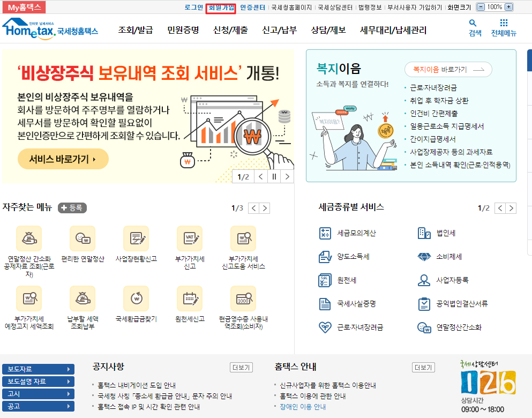Image resolution: width=532 pixels, height=418 pixels.
Task: Click the Hometax 국세청홈택스 logo
Action: coord(50,29)
